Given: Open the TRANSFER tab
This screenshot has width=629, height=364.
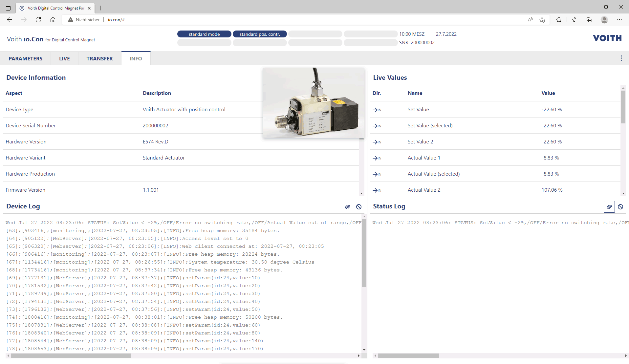Looking at the screenshot, I should coord(99,58).
